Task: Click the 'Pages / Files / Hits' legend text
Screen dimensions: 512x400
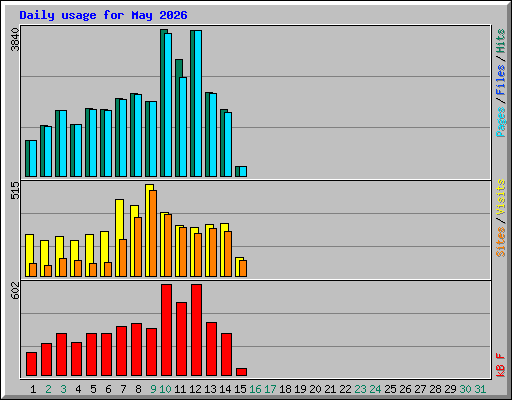Action: 500,83
